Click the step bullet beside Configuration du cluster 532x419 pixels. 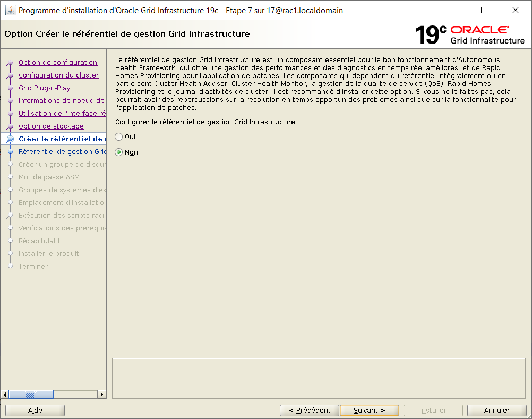[x=11, y=75]
